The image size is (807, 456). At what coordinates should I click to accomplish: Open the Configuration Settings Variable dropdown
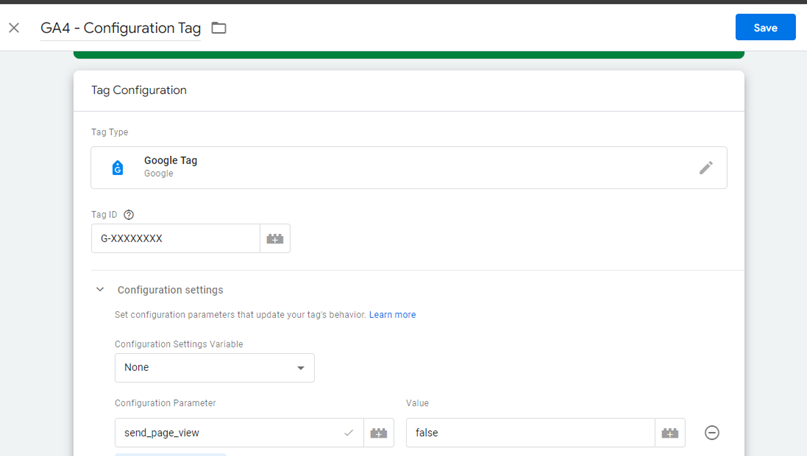[x=215, y=367]
